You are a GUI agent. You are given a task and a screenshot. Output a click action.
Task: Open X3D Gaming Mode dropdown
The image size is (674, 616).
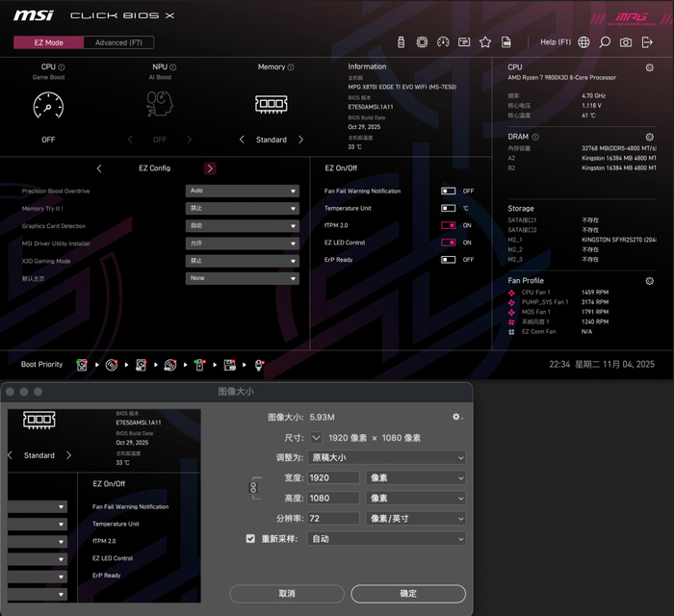(243, 261)
